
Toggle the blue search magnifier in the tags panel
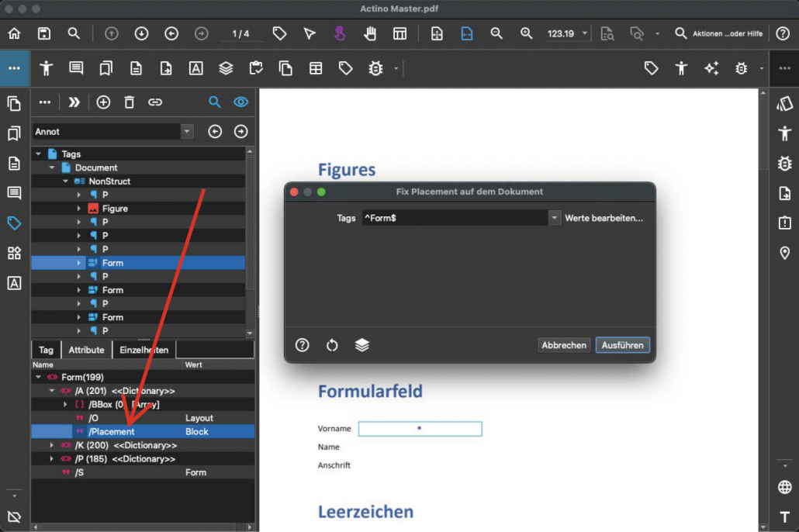click(x=216, y=102)
